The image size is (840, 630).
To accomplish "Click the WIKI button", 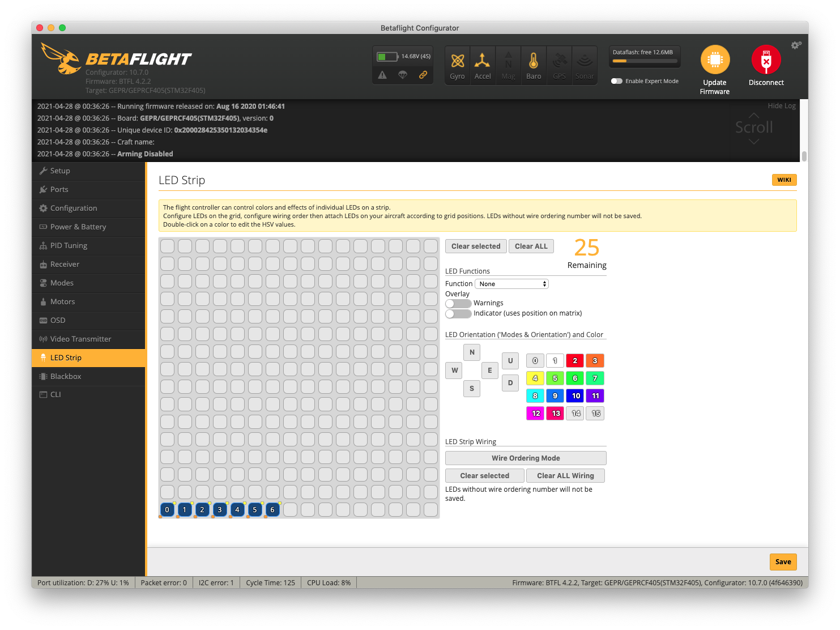I will 784,180.
